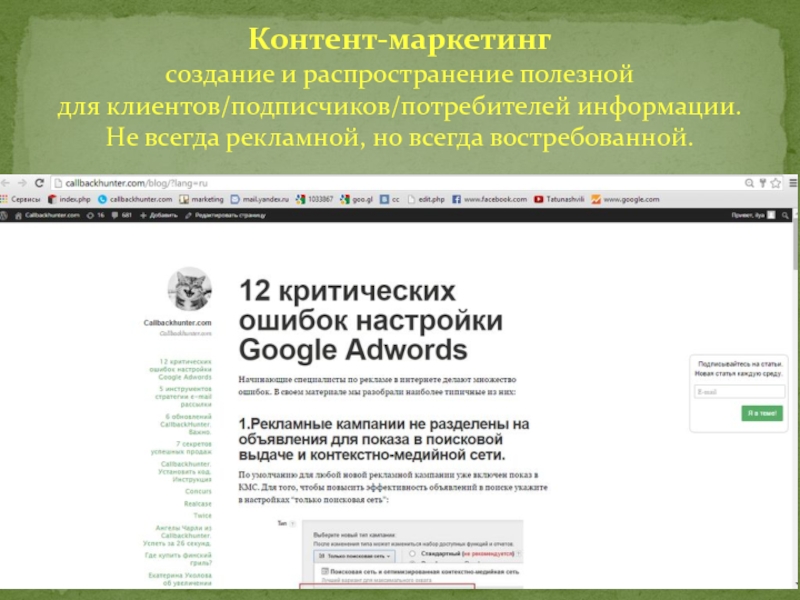Select the Стандартный radio option
800x600 pixels.
tap(412, 554)
